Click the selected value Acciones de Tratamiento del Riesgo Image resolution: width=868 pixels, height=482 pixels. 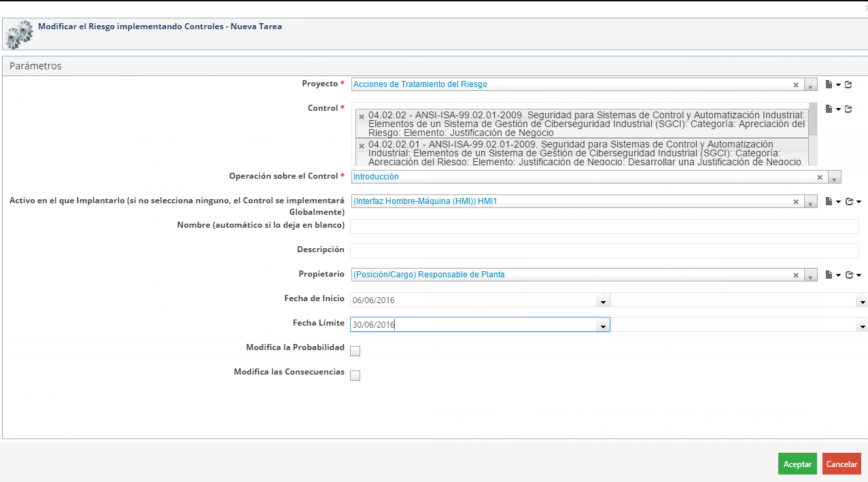421,84
